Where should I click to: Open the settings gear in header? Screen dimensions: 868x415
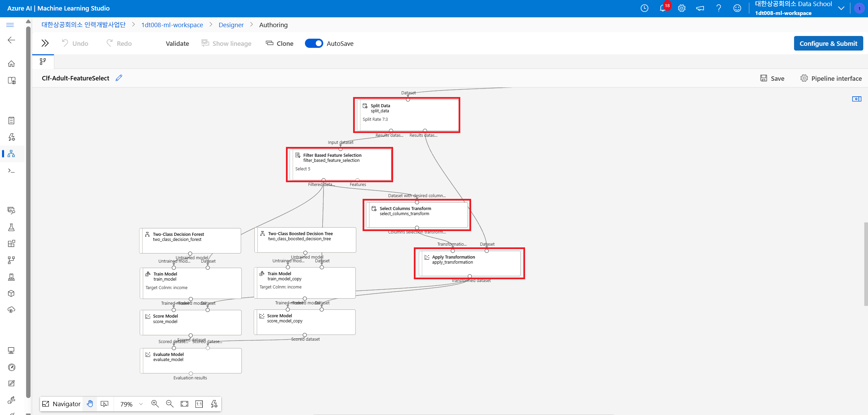tap(681, 8)
